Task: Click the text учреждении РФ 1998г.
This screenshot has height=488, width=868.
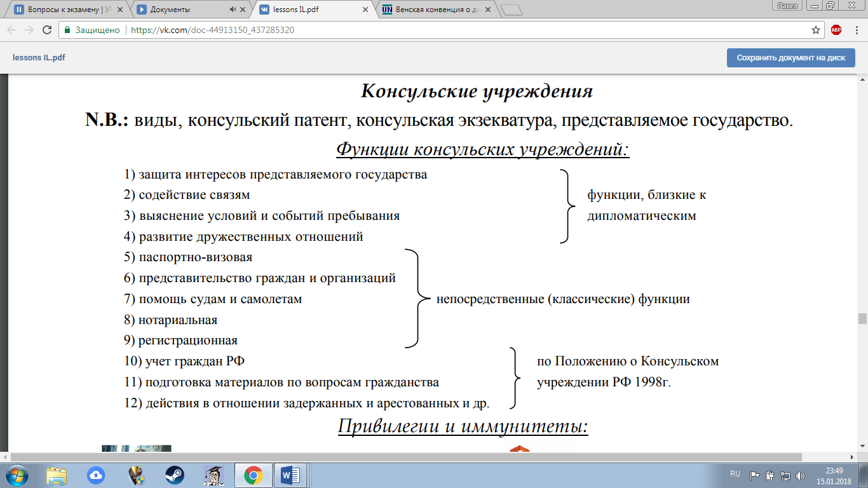Action: point(604,383)
